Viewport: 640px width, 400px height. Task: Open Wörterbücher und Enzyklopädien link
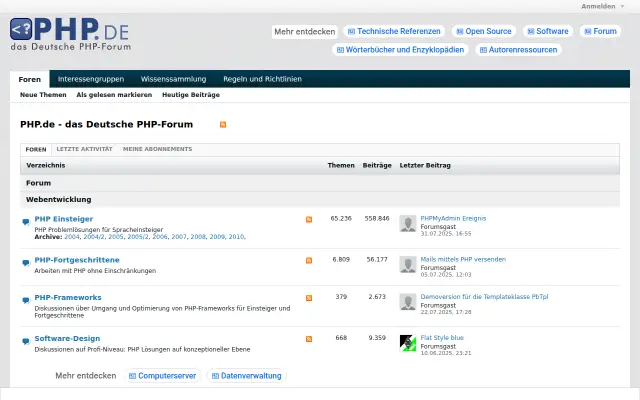(x=400, y=50)
